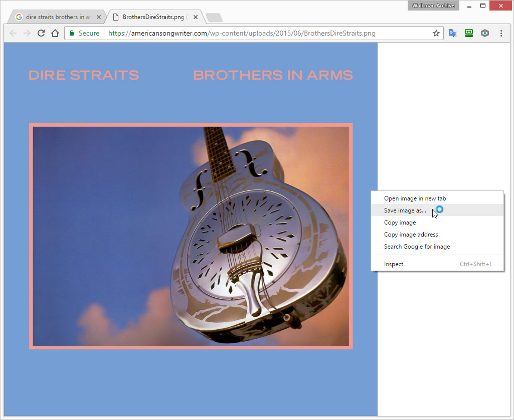Click the Walkman Archive profile button

click(433, 6)
